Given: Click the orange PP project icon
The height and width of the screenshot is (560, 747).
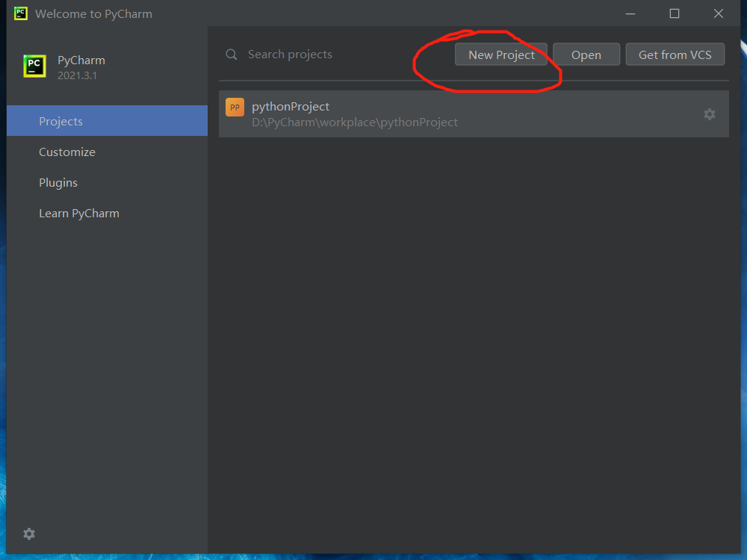Looking at the screenshot, I should (235, 107).
